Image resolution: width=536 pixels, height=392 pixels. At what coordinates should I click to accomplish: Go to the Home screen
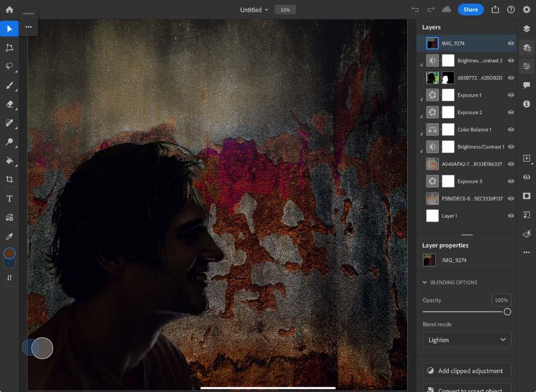10,10
